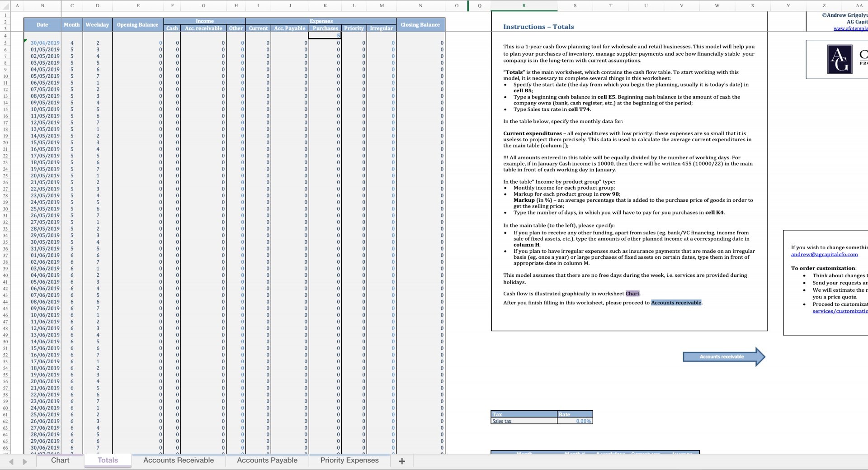Image resolution: width=868 pixels, height=470 pixels.
Task: Click the Weekday header cell
Action: [x=97, y=25]
